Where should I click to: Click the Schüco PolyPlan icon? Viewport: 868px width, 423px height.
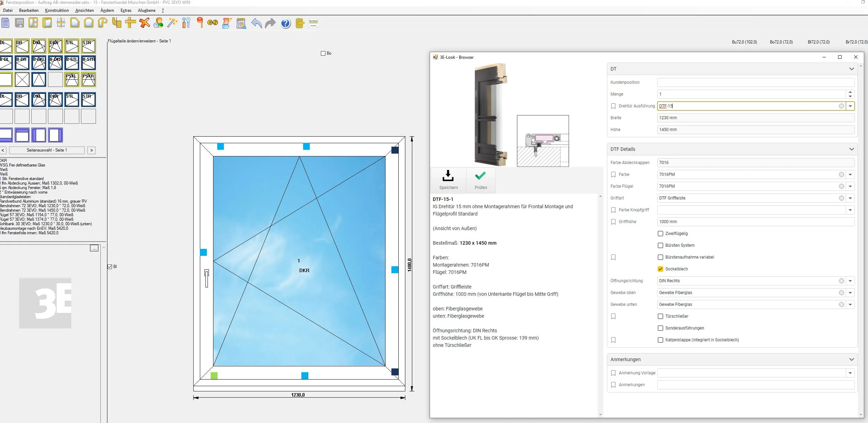[313, 23]
